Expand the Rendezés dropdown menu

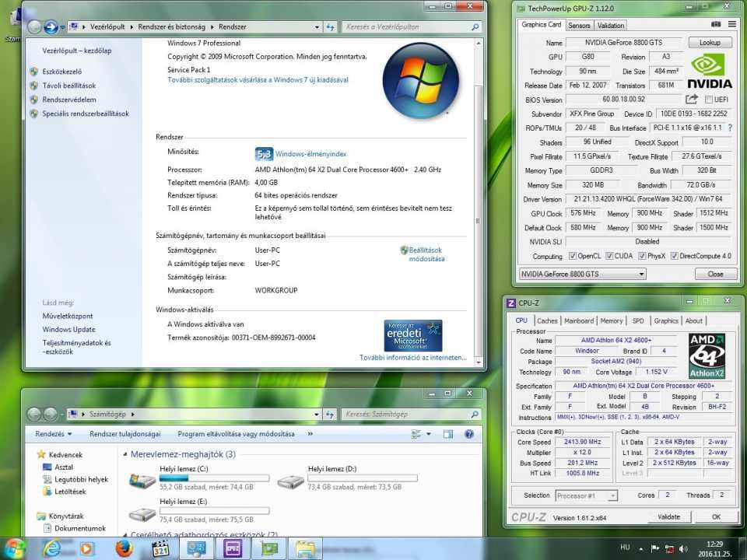point(54,434)
